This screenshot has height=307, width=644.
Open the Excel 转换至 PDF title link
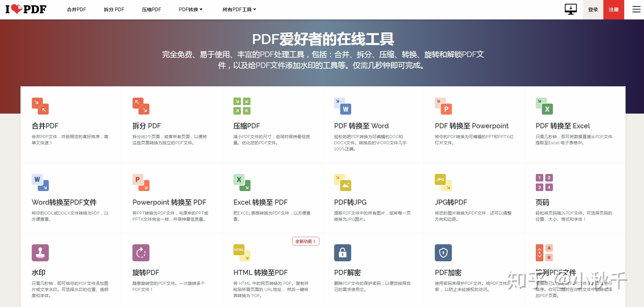(260, 202)
